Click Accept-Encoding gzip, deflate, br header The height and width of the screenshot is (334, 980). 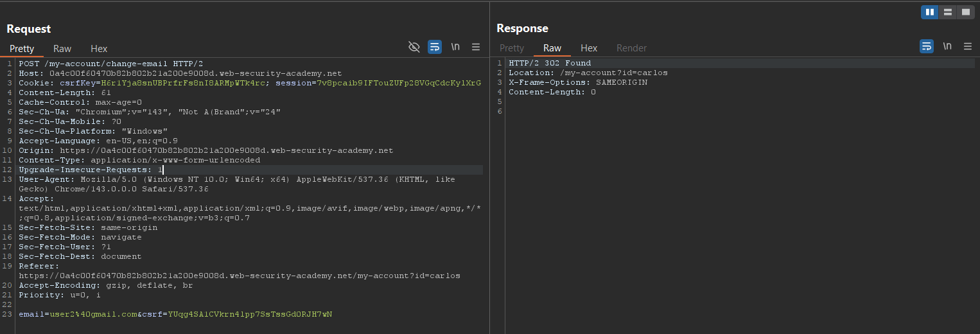(x=105, y=285)
